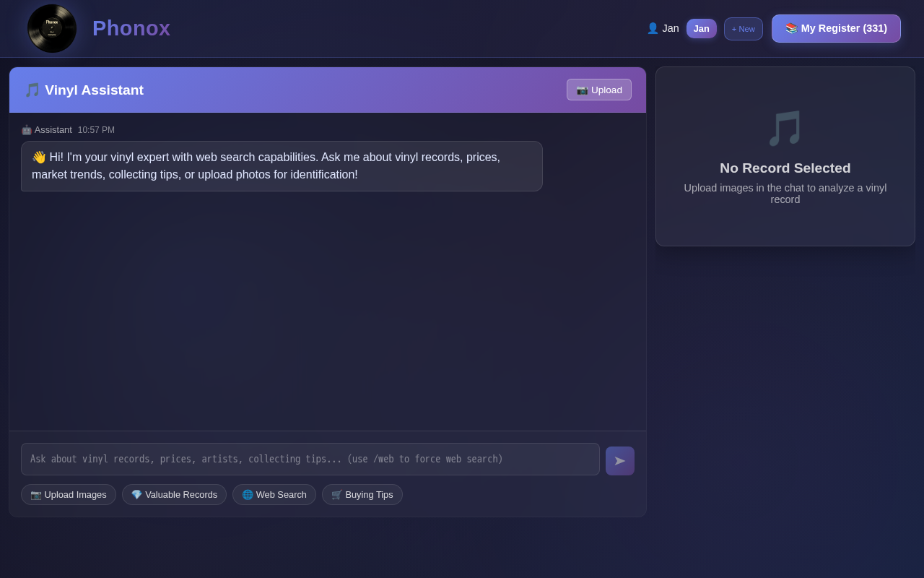Click the stacked layers icon on My Register
This screenshot has height=578, width=924.
point(790,28)
